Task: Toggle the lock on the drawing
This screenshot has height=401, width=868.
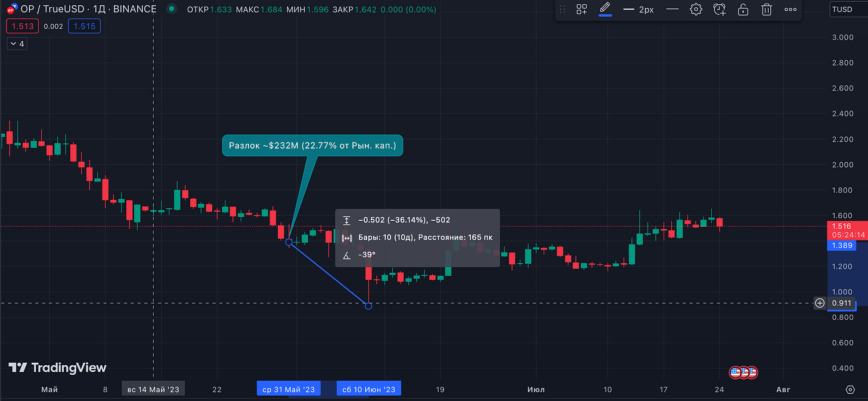Action: click(743, 9)
